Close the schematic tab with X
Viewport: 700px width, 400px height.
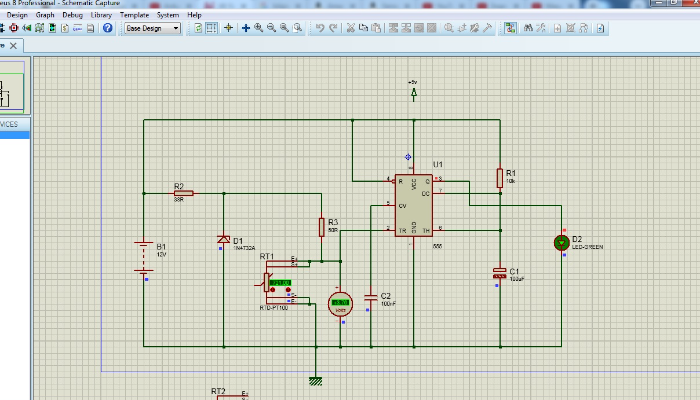13,46
